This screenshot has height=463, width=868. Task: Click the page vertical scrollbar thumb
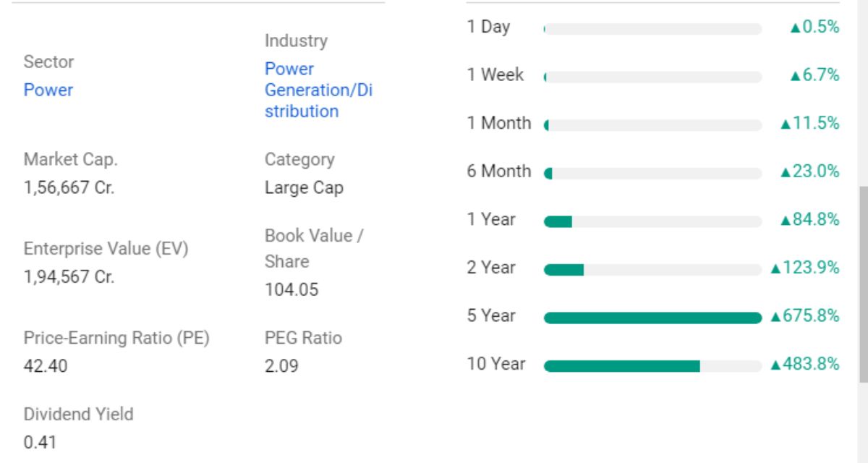pos(862,282)
